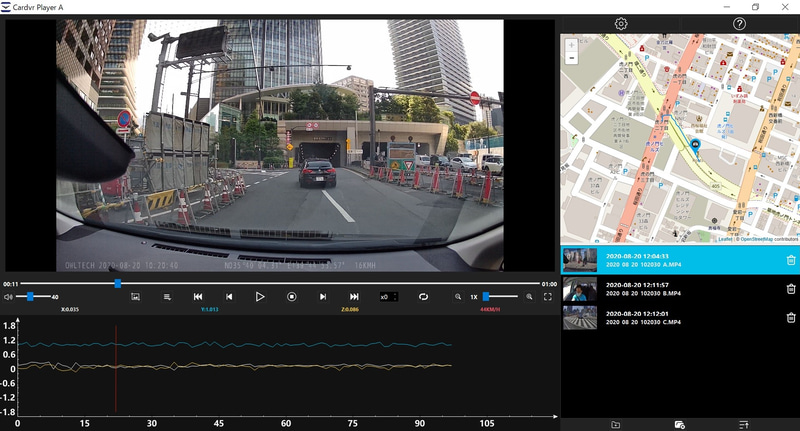Toggle the playlist display icon
Screen dimensions: 800x431
tap(167, 296)
